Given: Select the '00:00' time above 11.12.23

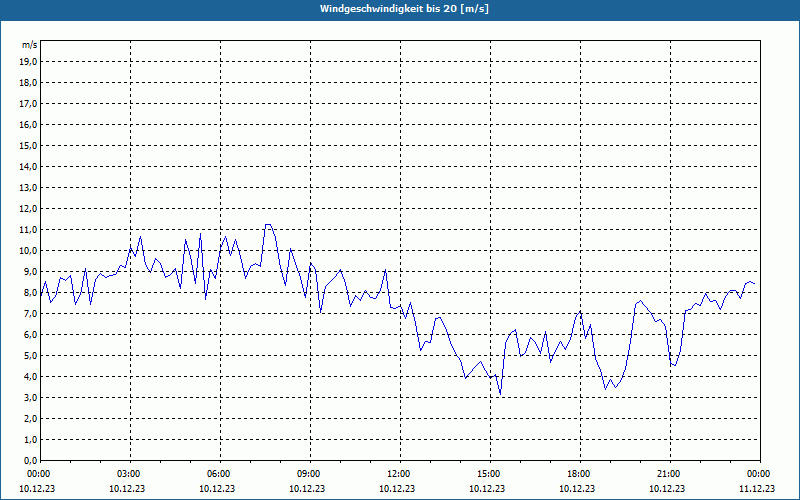Looking at the screenshot, I should coord(760,474).
